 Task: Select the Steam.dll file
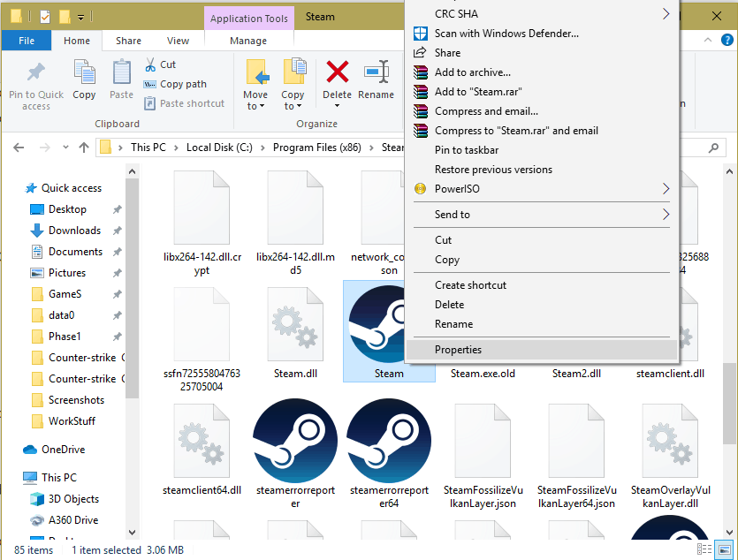click(295, 333)
